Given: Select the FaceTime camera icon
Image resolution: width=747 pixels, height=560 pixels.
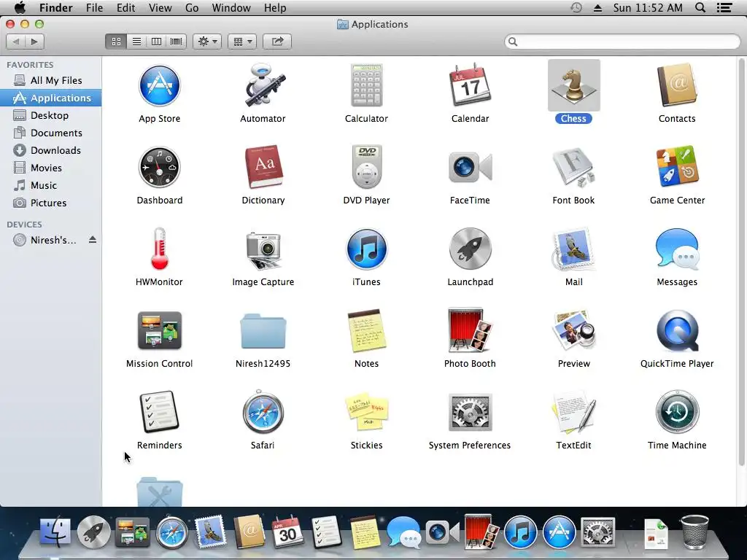Looking at the screenshot, I should [470, 167].
